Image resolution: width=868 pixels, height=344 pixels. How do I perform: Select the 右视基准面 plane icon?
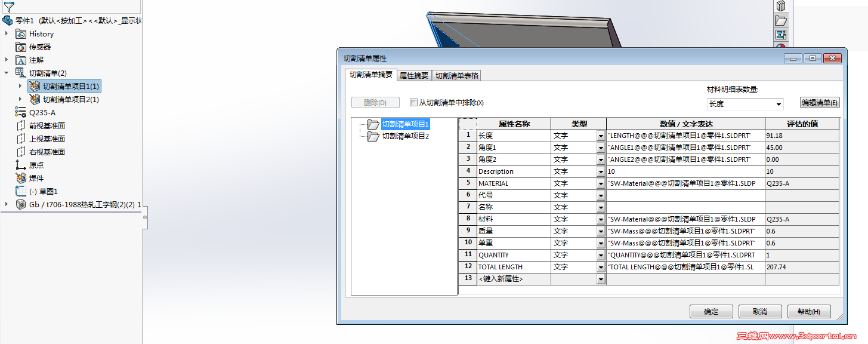(21, 152)
